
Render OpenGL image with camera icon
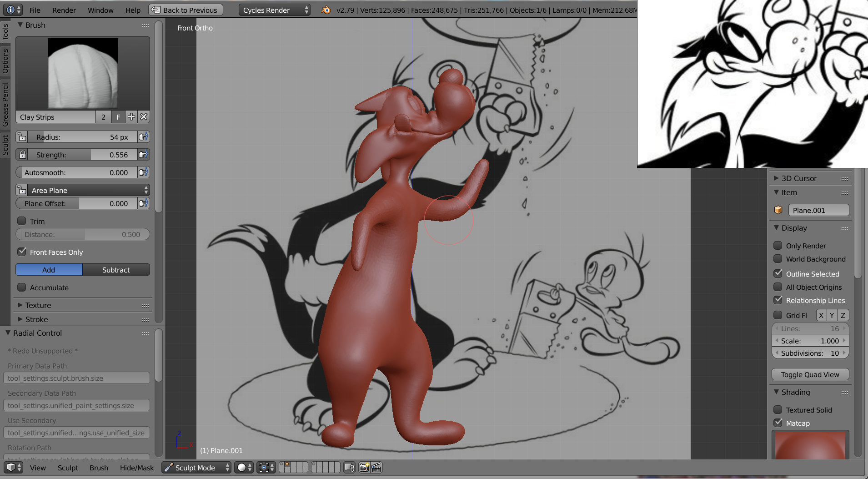(x=364, y=468)
